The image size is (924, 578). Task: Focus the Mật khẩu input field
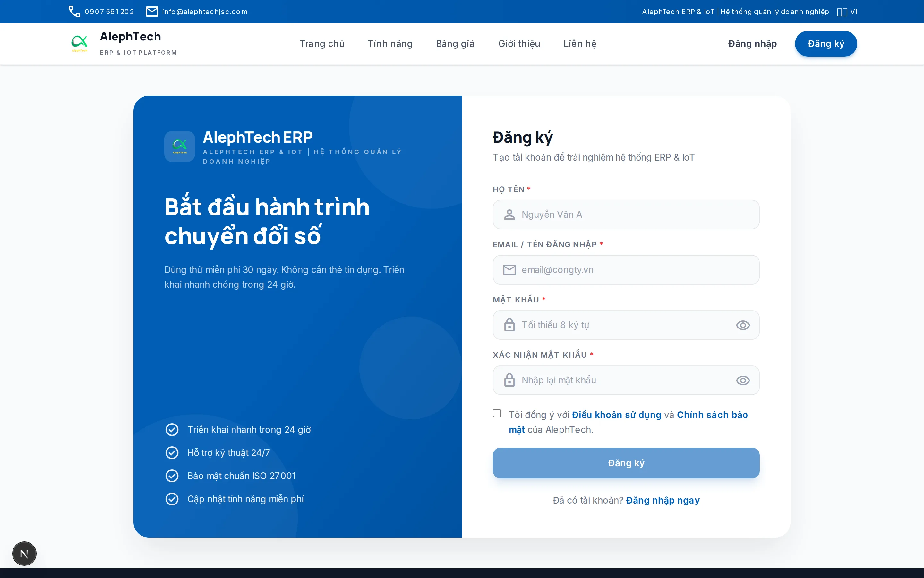coord(626,325)
